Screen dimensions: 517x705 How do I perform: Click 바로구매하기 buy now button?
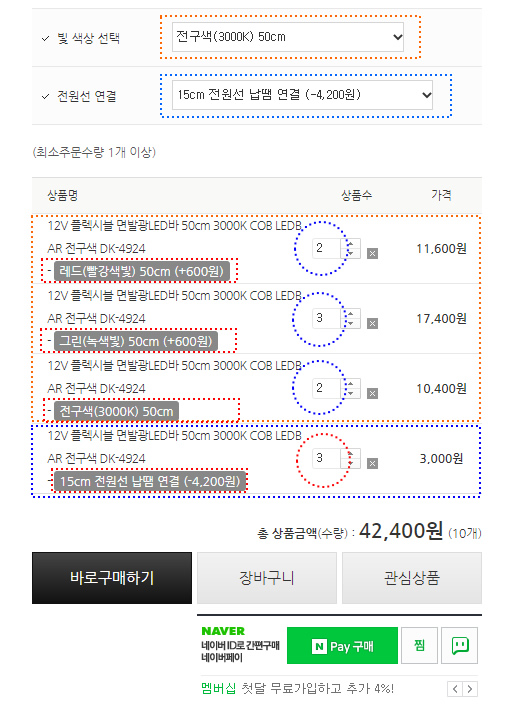click(112, 578)
